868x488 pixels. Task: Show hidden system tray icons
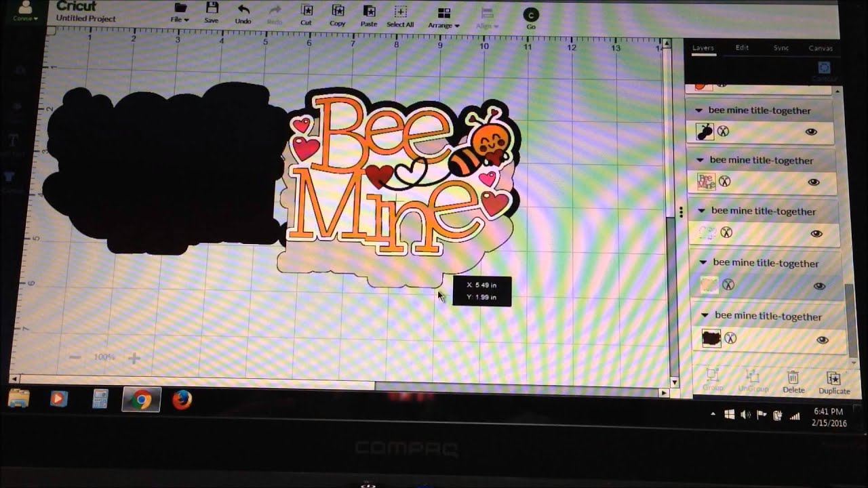click(x=713, y=413)
